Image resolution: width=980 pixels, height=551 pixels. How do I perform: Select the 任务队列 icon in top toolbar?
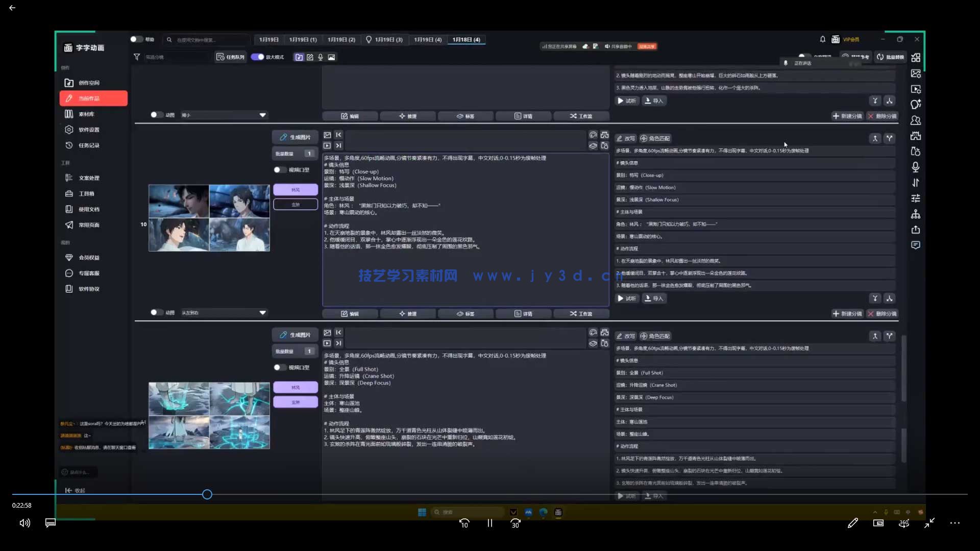tap(230, 57)
